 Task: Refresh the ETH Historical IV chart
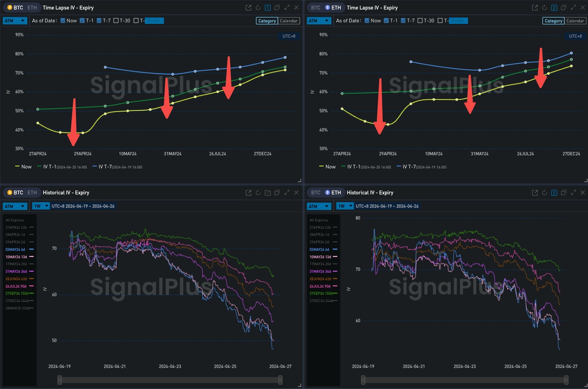coord(544,193)
